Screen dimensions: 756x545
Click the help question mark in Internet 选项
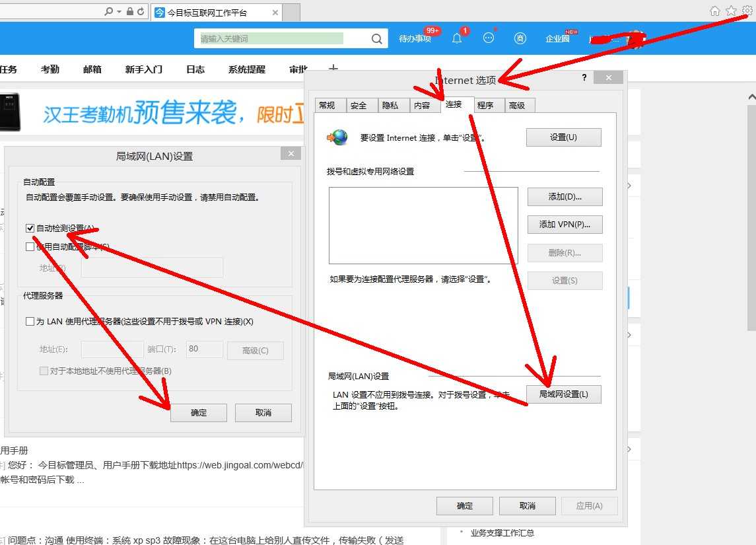[584, 78]
